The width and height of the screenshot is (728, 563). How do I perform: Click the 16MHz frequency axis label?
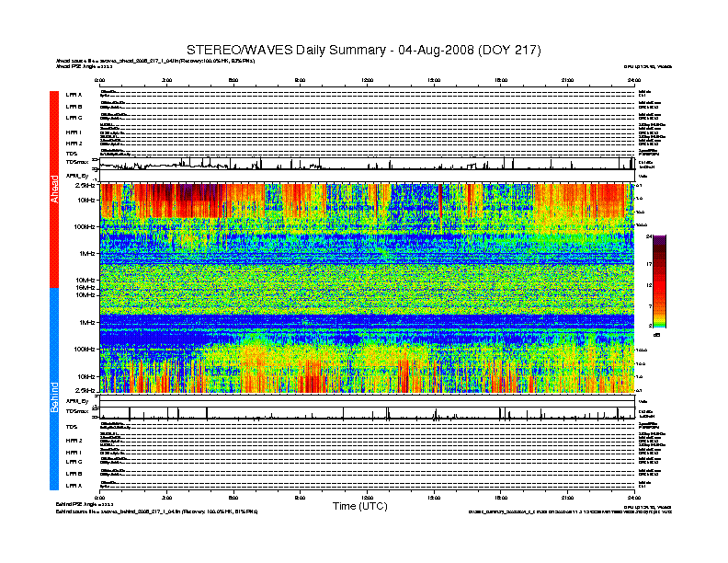coord(85,288)
